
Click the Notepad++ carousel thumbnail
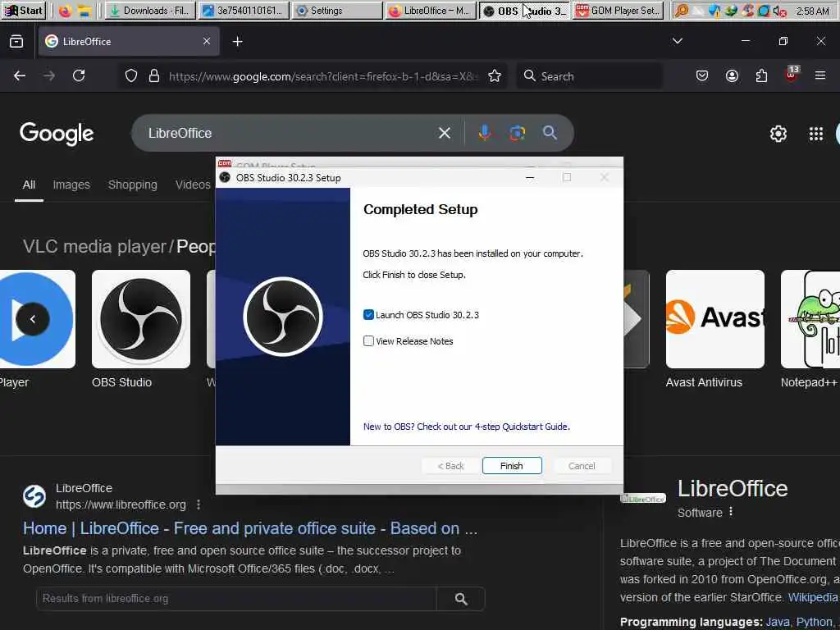coord(810,319)
